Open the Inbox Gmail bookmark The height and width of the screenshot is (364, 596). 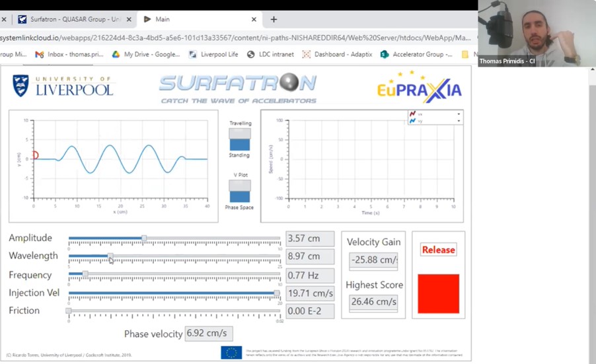[x=69, y=54]
